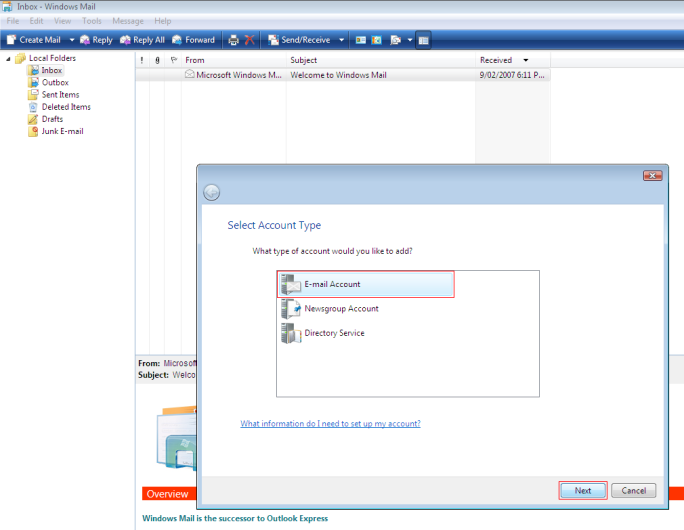684x530 pixels.
Task: Sort by the Priority exclamation column
Action: tap(142, 60)
